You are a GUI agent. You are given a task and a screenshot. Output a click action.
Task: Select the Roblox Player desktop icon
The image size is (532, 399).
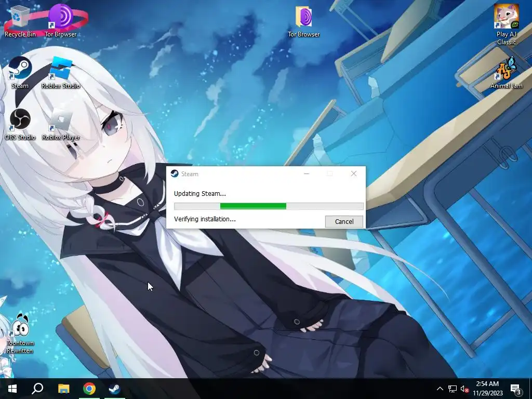pyautogui.click(x=61, y=124)
